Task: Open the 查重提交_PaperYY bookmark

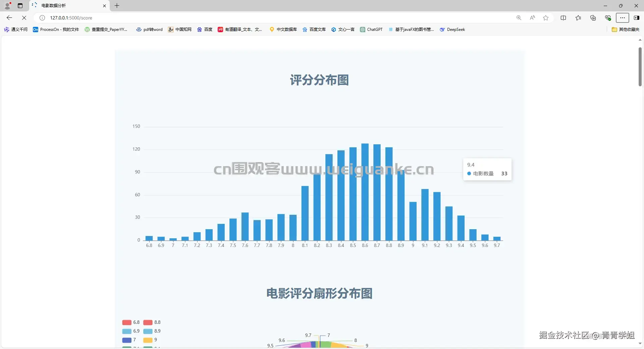Action: coord(106,30)
